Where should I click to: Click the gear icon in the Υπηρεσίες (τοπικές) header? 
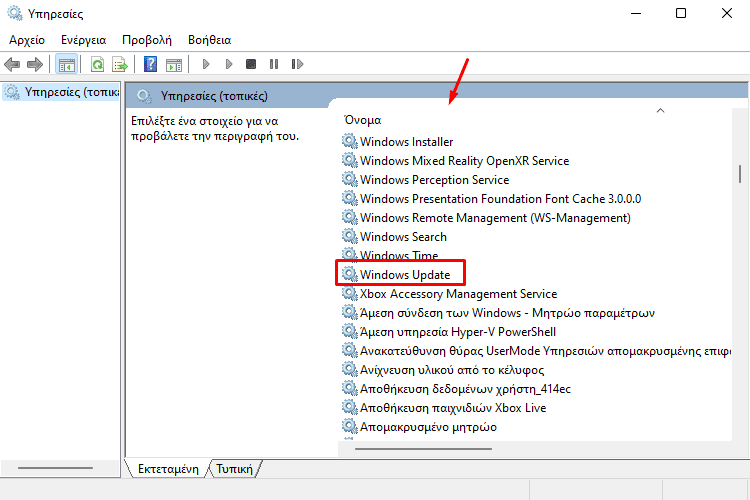pos(144,96)
